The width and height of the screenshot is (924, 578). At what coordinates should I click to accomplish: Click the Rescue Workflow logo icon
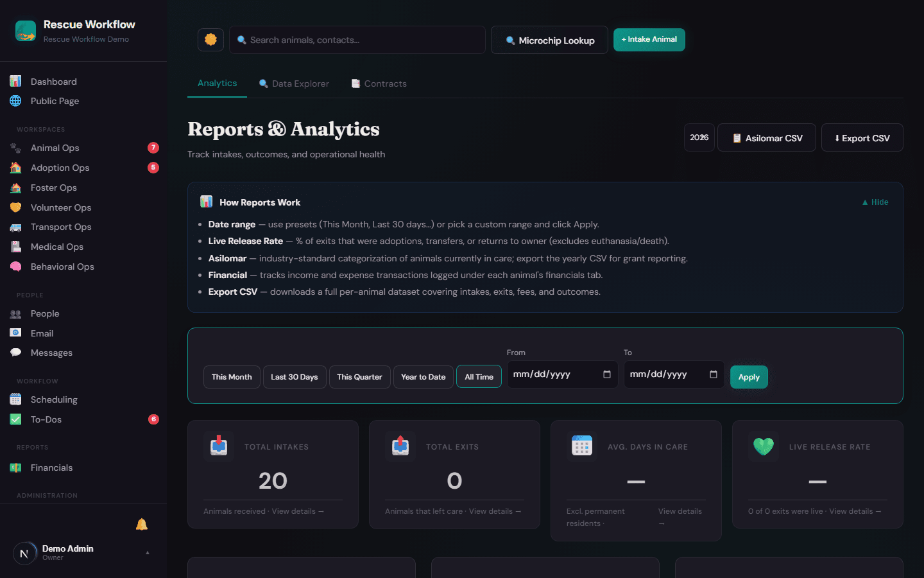click(26, 31)
